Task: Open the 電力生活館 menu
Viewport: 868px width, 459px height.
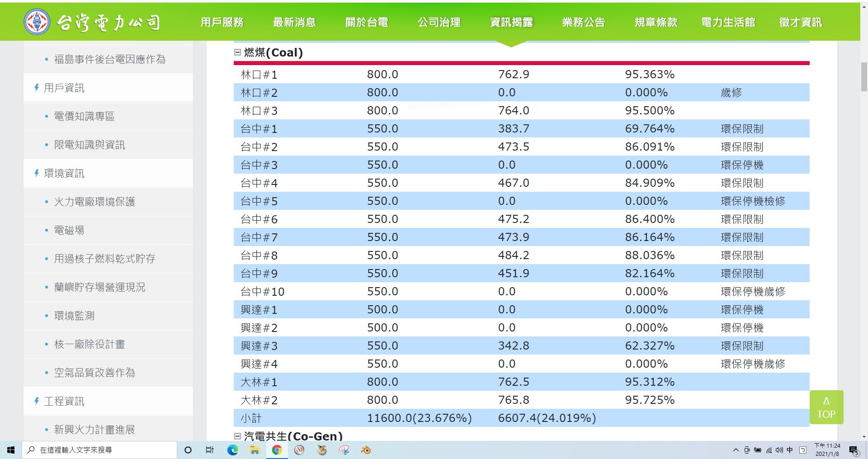Action: (728, 22)
